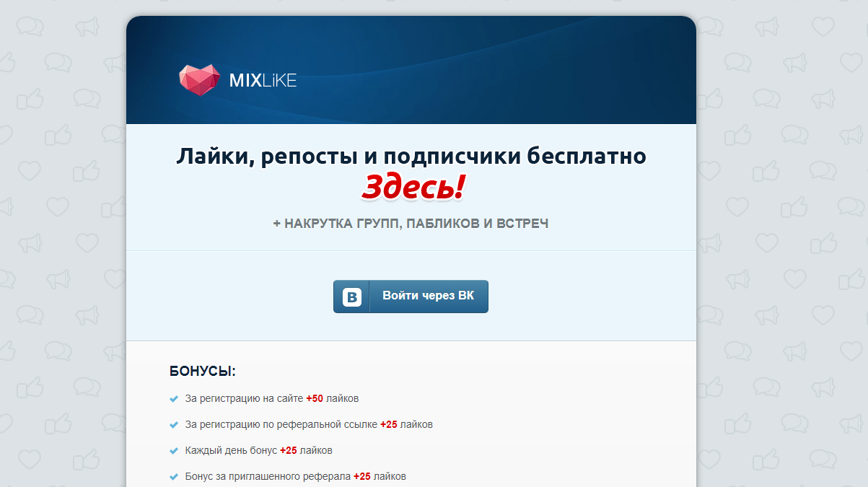This screenshot has width=868, height=487.
Task: Click "За регистрацию по реферальной ссылке" text
Action: point(281,424)
